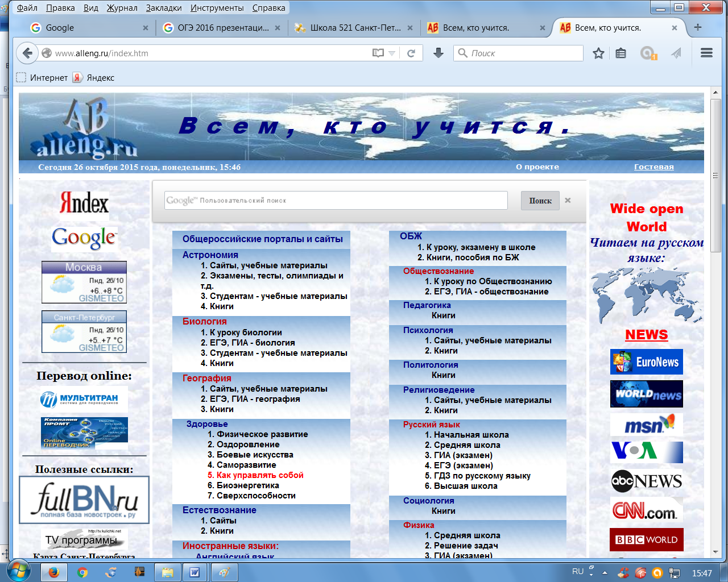Open Обществознание section link
Screen dimensions: 728x582
[x=439, y=271]
